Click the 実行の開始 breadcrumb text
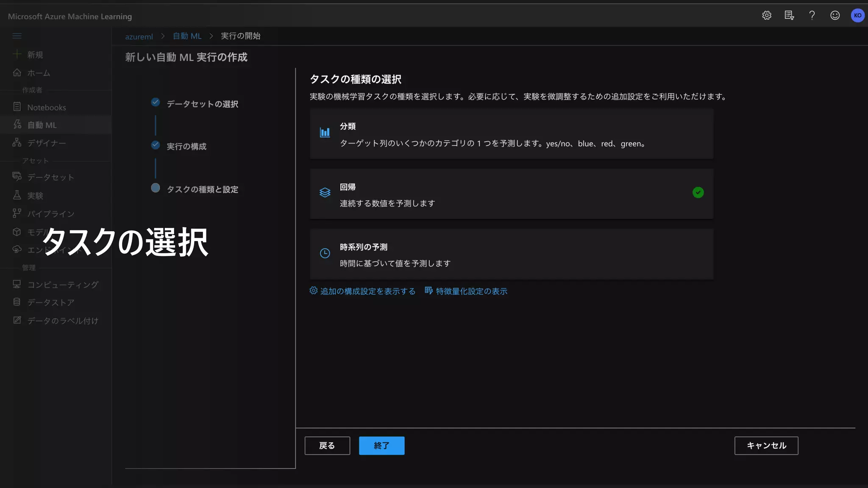 [241, 36]
